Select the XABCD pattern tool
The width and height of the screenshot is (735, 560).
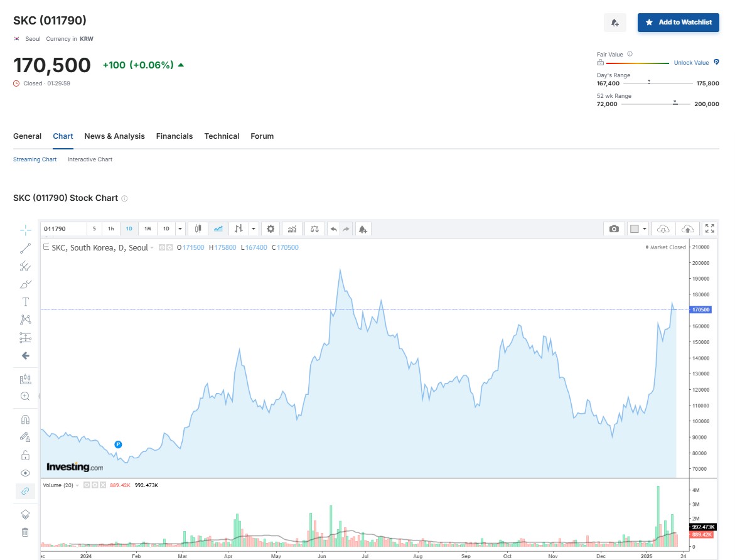point(25,320)
